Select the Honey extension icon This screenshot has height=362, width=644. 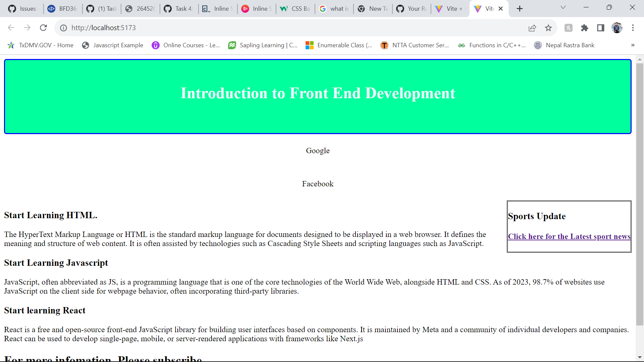tap(569, 28)
